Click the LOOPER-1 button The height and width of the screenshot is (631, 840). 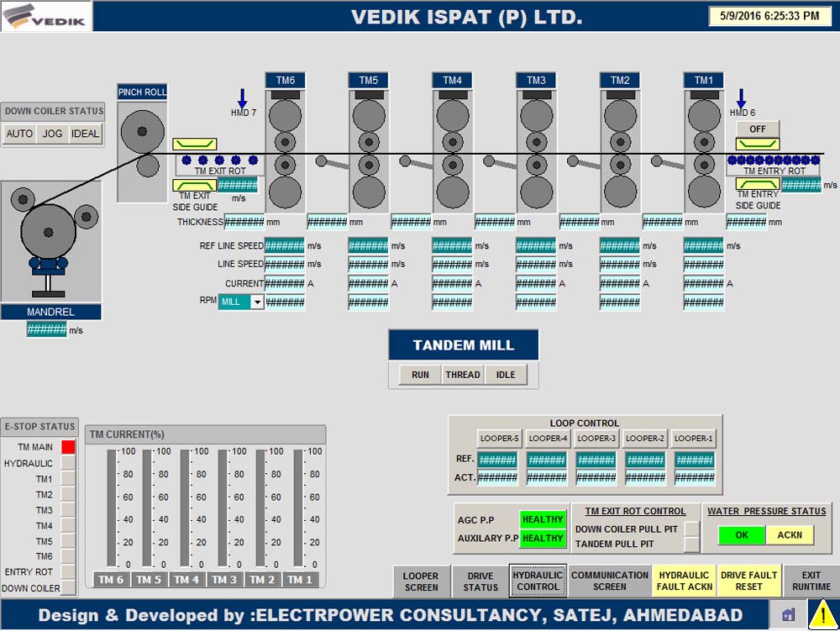click(x=693, y=439)
